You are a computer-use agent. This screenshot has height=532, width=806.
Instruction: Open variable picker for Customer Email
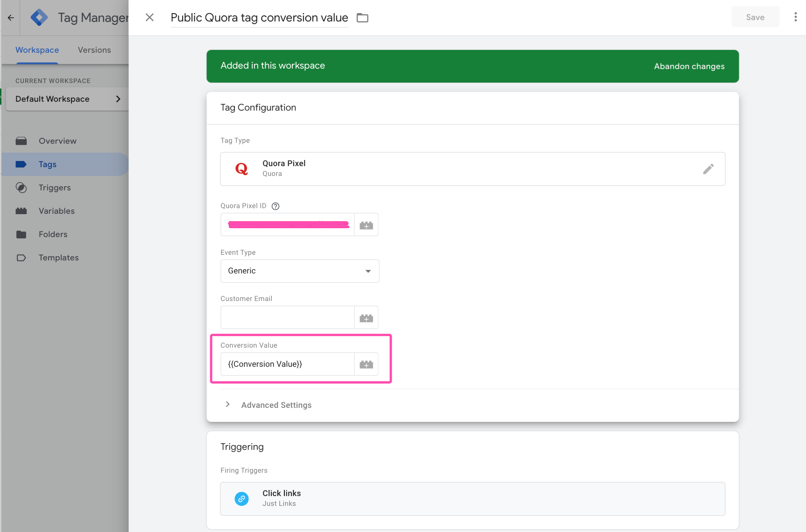click(366, 317)
